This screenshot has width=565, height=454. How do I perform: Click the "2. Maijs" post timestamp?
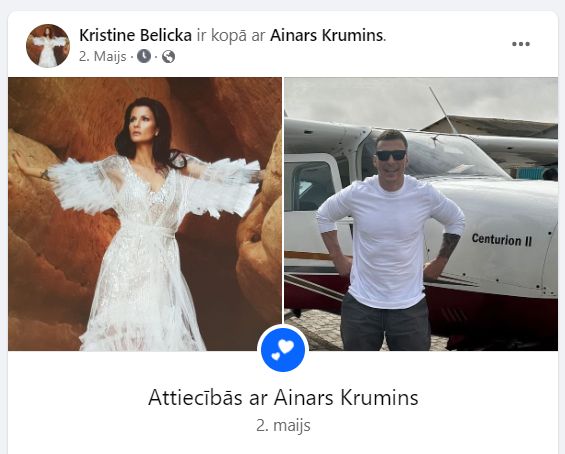pyautogui.click(x=103, y=57)
